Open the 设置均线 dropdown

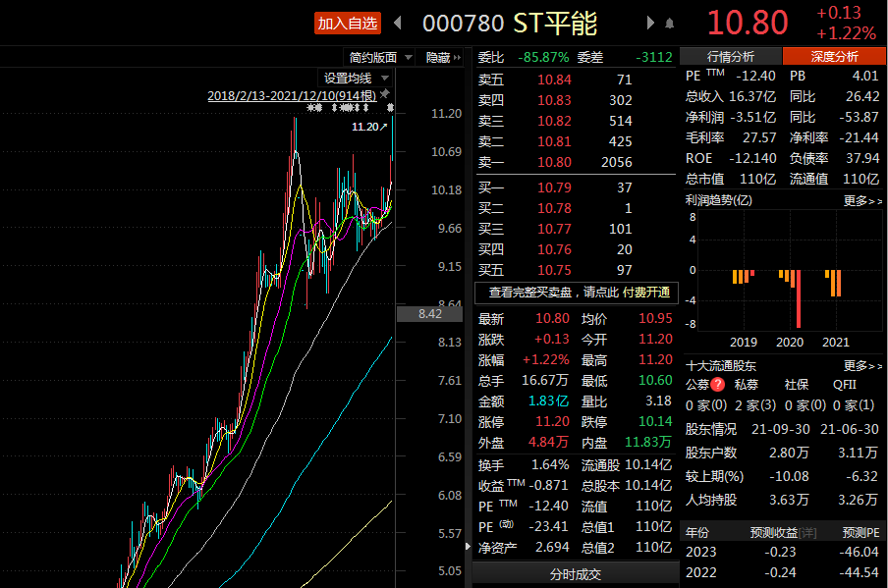pos(355,79)
